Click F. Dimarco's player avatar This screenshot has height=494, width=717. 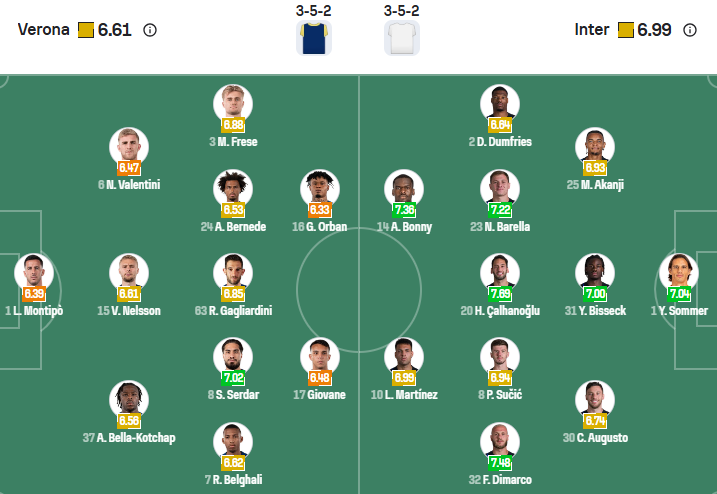[x=499, y=441]
